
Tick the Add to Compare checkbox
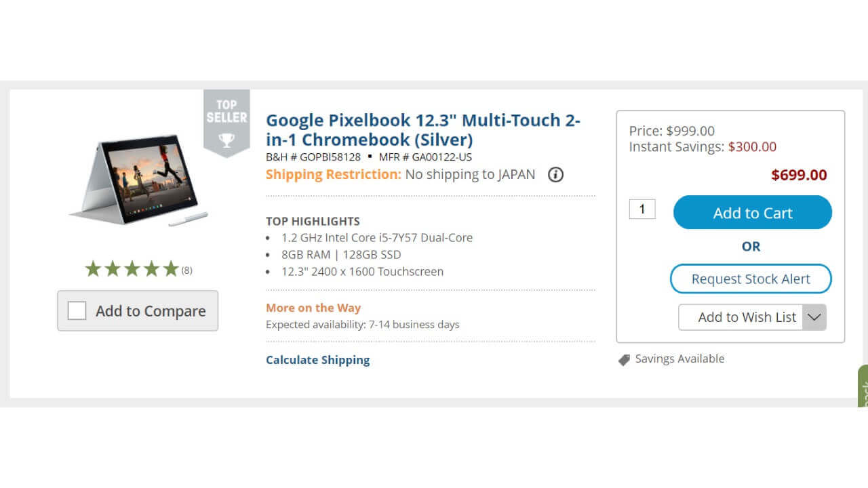[77, 311]
